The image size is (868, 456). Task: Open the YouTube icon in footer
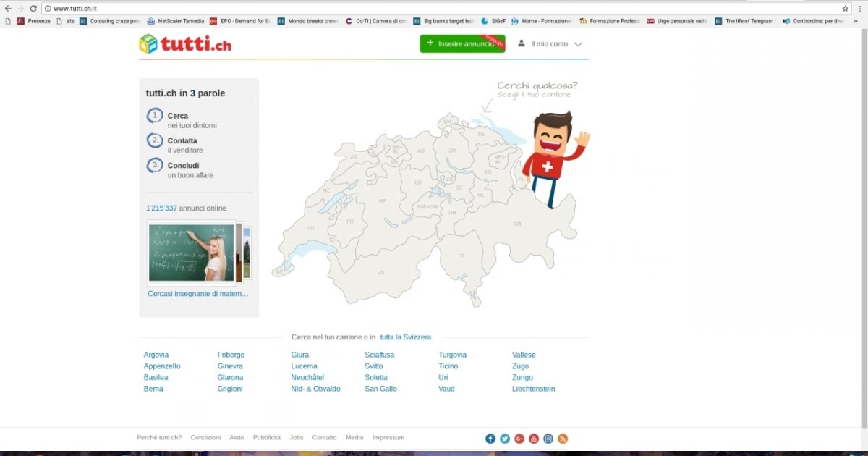pyautogui.click(x=534, y=439)
